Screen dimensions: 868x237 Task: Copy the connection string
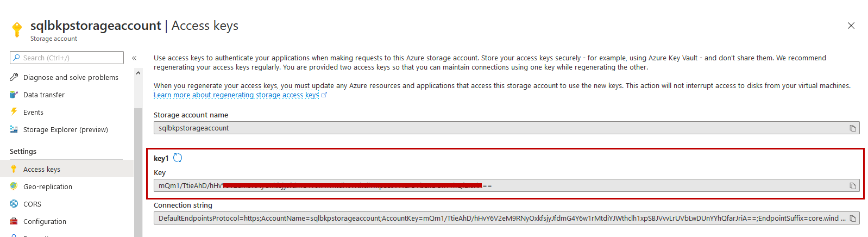tap(852, 219)
